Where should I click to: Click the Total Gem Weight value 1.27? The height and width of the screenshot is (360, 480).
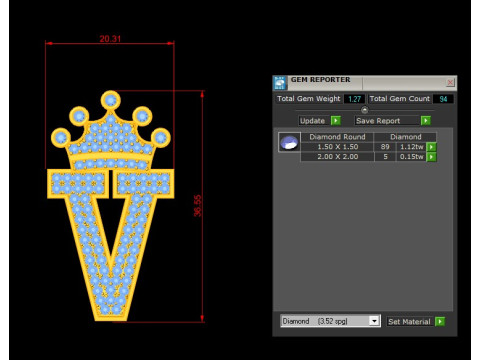coord(354,99)
